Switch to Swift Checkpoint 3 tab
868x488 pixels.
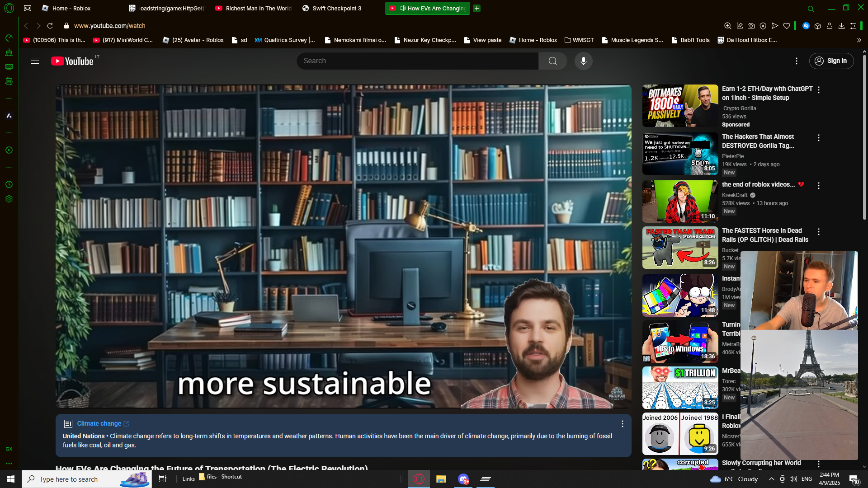pos(337,8)
